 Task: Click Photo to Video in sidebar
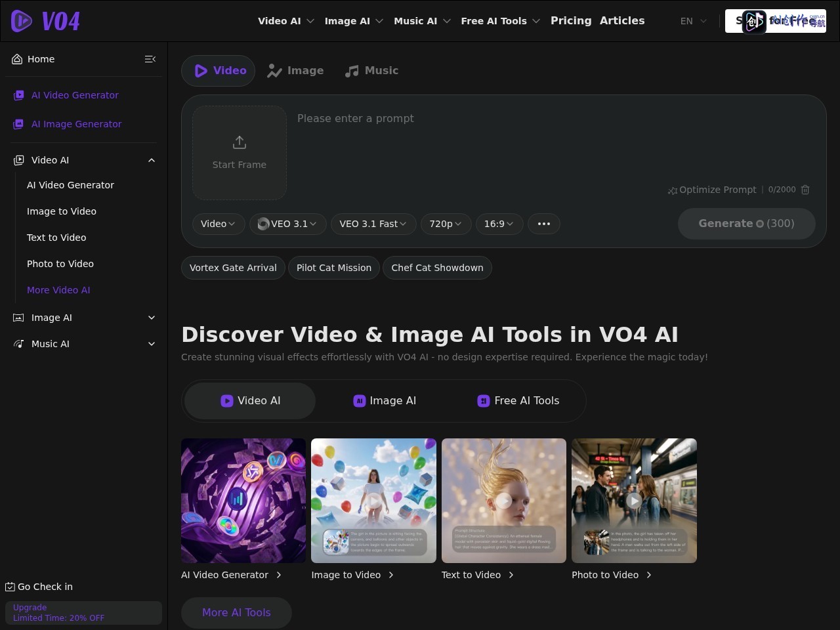click(60, 264)
